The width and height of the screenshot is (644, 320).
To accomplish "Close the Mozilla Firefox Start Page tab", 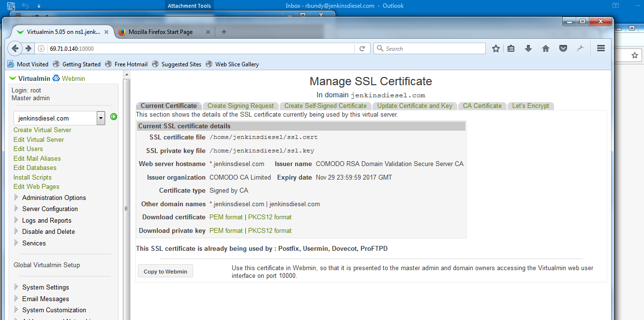I will point(208,32).
